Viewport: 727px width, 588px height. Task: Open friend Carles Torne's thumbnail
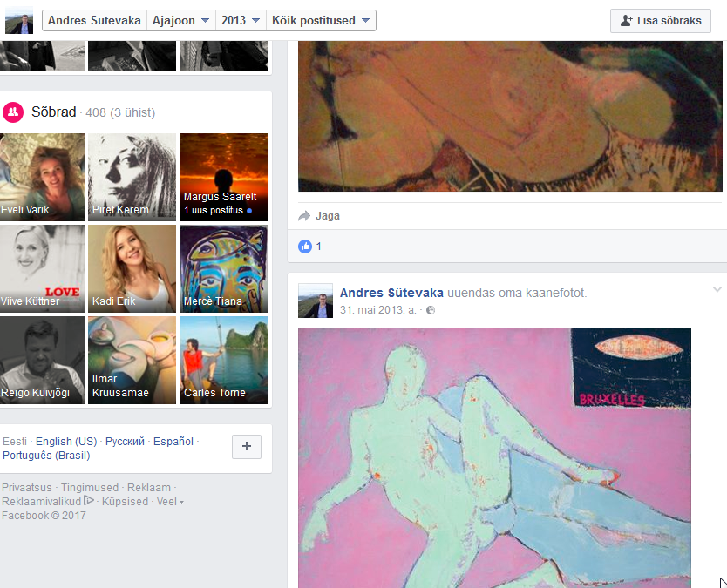pyautogui.click(x=223, y=360)
